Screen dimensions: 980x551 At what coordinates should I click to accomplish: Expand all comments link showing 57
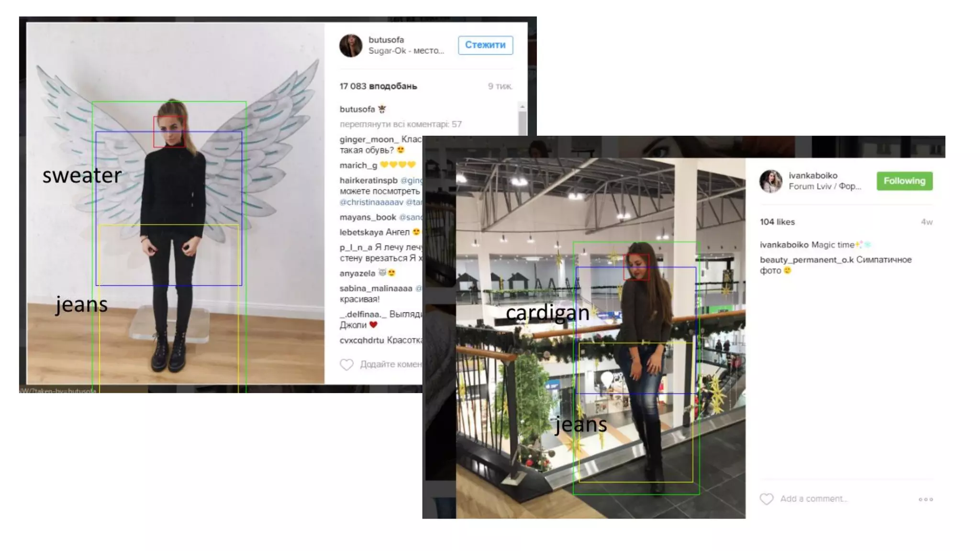point(401,124)
